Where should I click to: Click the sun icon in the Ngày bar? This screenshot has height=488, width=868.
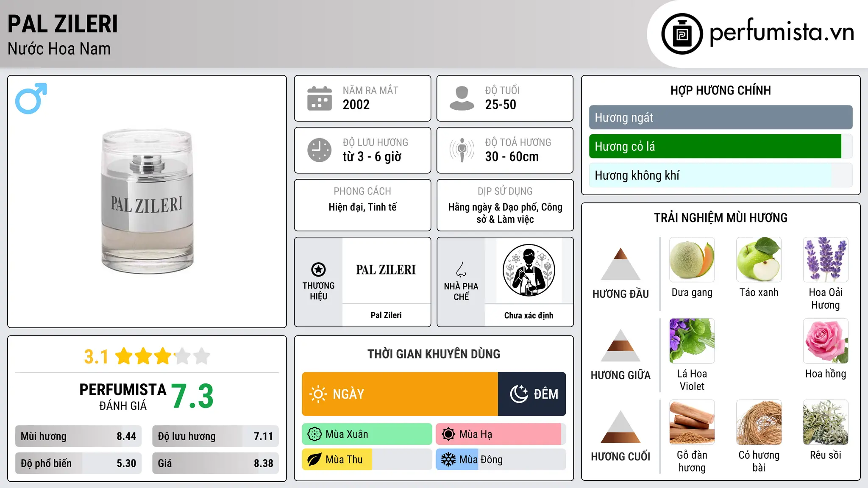point(318,394)
